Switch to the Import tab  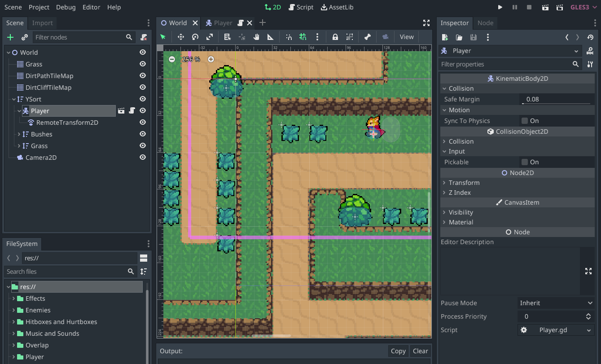click(43, 23)
